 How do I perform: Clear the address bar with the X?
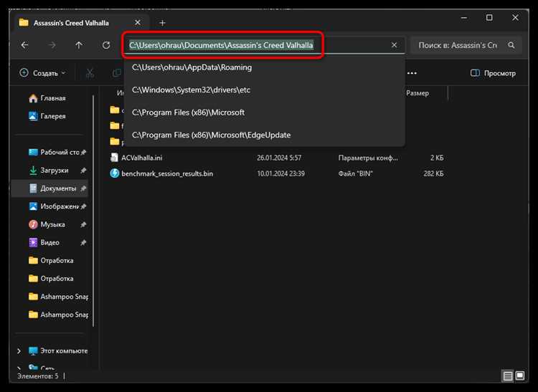pos(395,45)
